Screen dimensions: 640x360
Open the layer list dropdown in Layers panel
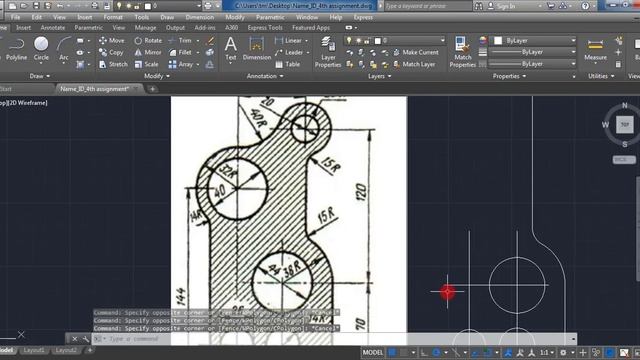click(442, 40)
